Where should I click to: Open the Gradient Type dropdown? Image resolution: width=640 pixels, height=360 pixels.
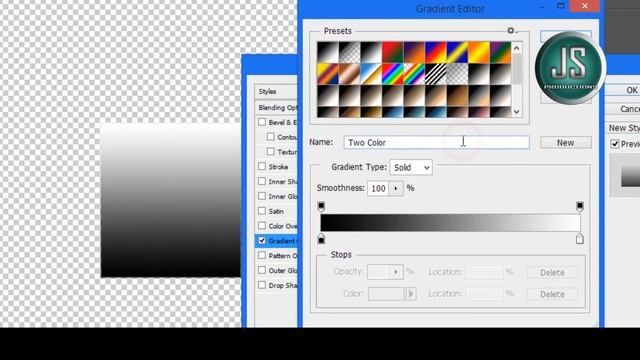click(411, 167)
